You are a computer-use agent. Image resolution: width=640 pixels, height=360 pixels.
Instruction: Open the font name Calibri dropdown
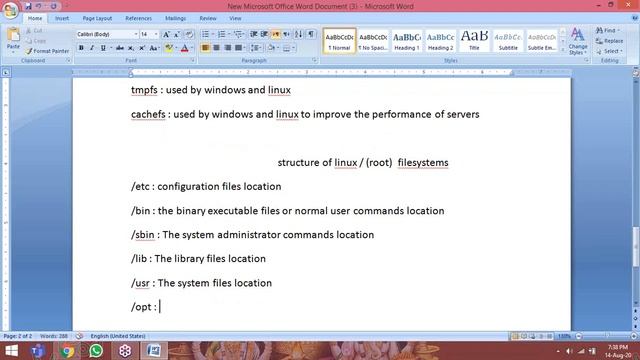coord(136,35)
